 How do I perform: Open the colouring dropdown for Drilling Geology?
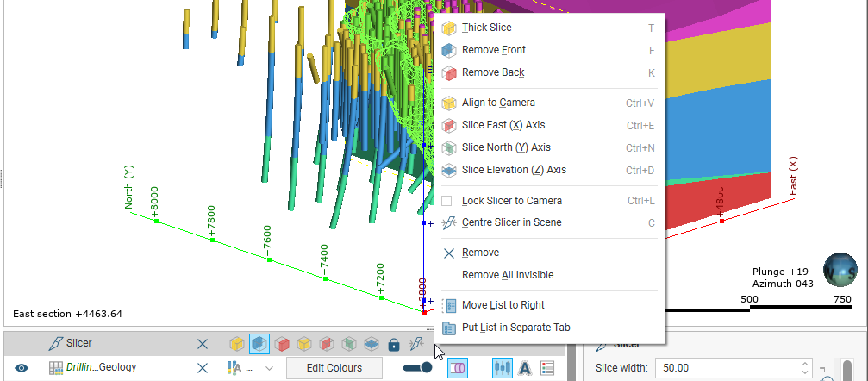[269, 368]
